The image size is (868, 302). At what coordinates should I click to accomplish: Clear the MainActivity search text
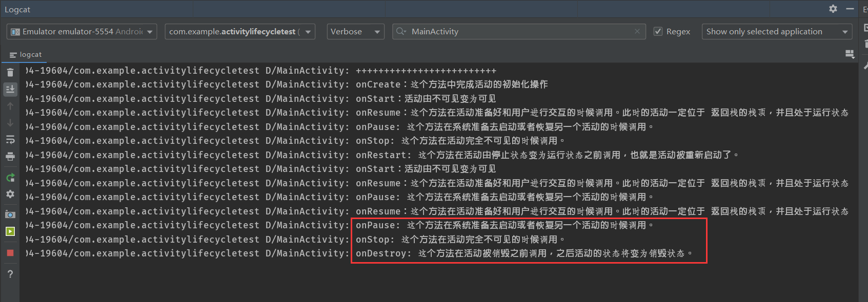coord(637,31)
